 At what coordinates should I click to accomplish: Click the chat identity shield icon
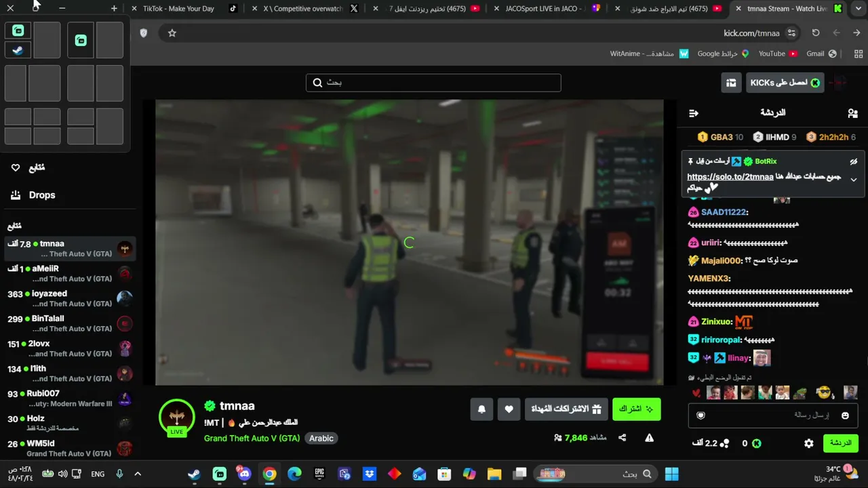point(701,415)
